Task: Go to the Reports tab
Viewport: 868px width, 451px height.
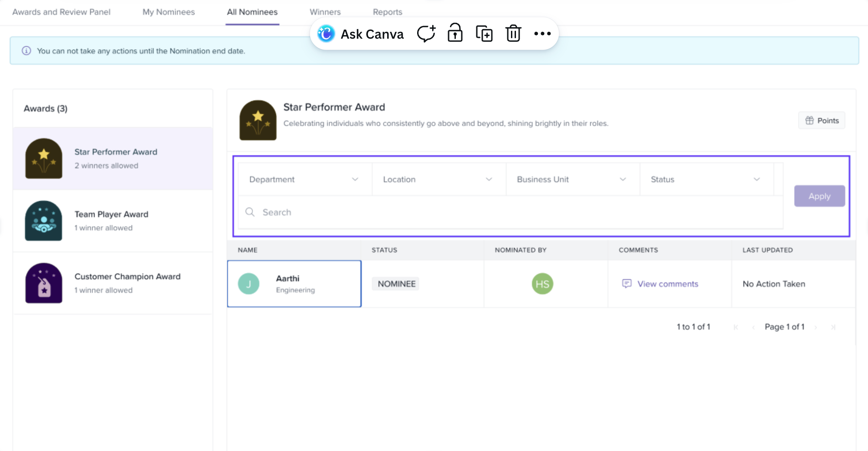Action: (x=387, y=12)
